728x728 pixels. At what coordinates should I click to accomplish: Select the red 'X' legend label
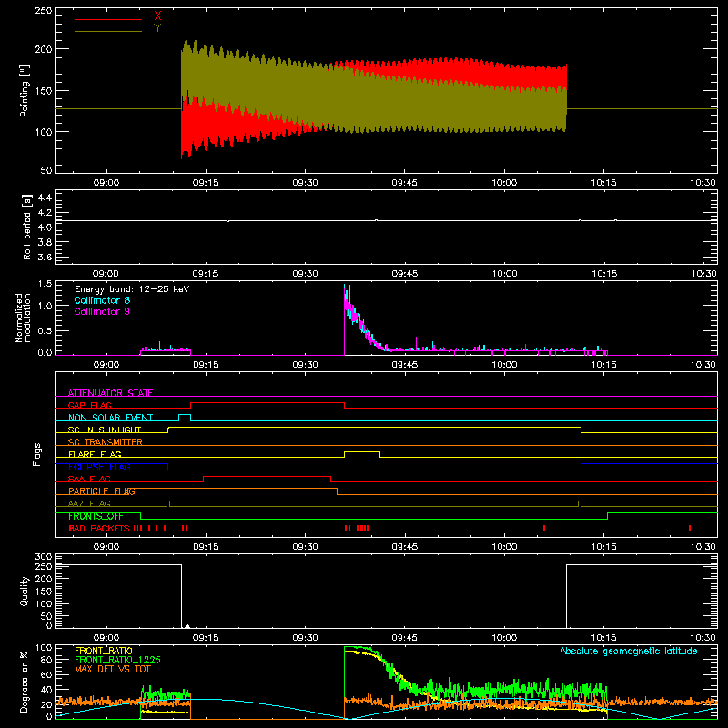click(x=157, y=16)
